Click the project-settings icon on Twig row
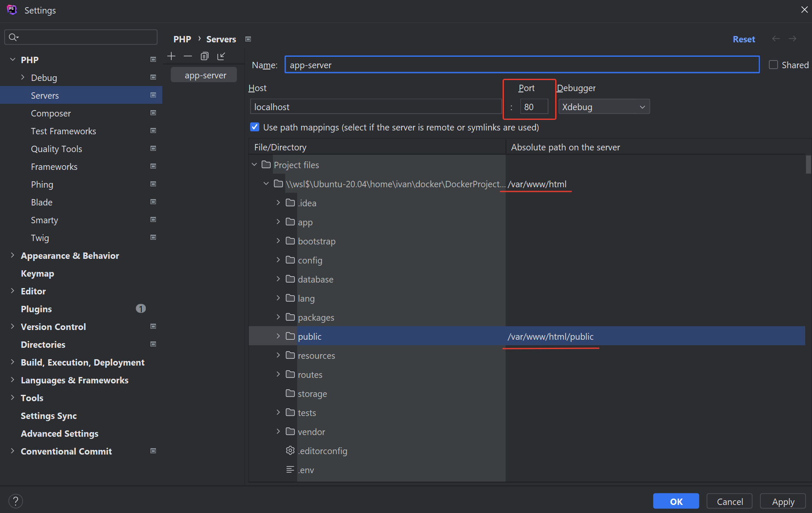This screenshot has height=513, width=812. (x=153, y=237)
